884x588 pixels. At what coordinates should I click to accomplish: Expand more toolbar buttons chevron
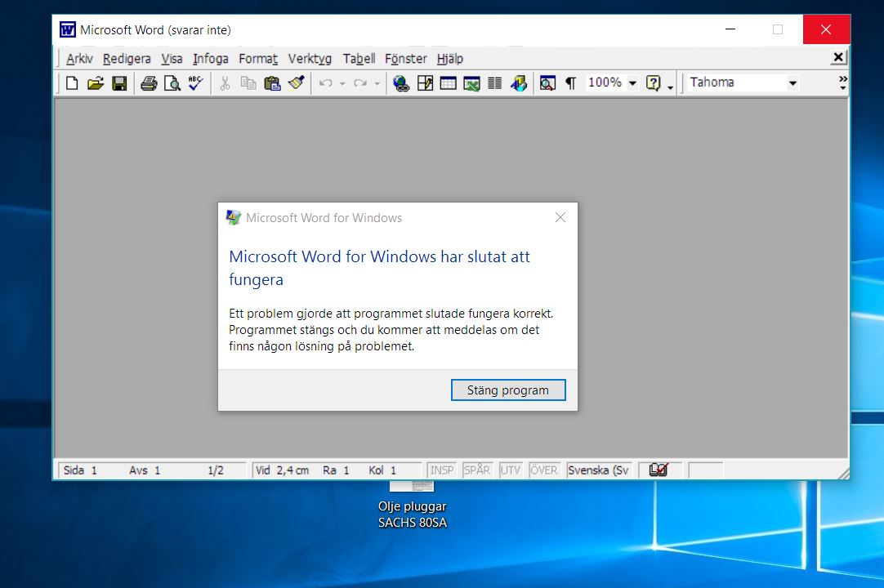(x=843, y=82)
